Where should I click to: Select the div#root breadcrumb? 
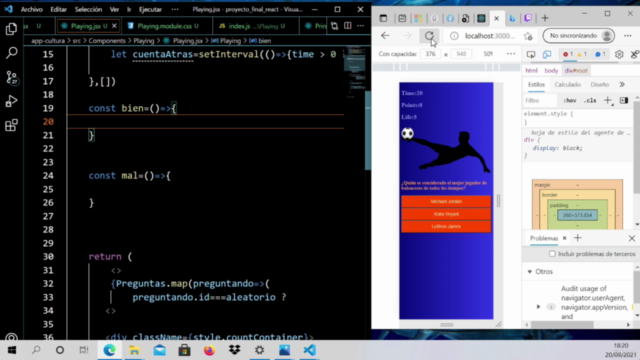(576, 71)
